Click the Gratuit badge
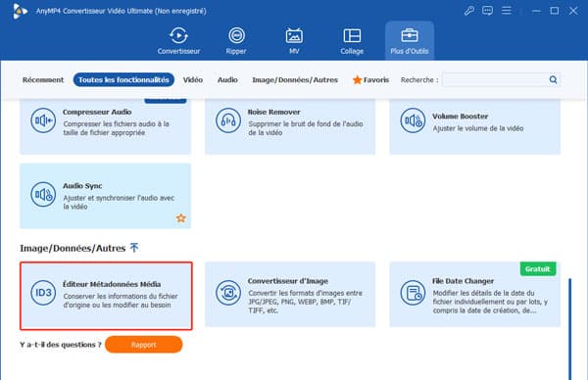588x380 pixels. coord(538,268)
